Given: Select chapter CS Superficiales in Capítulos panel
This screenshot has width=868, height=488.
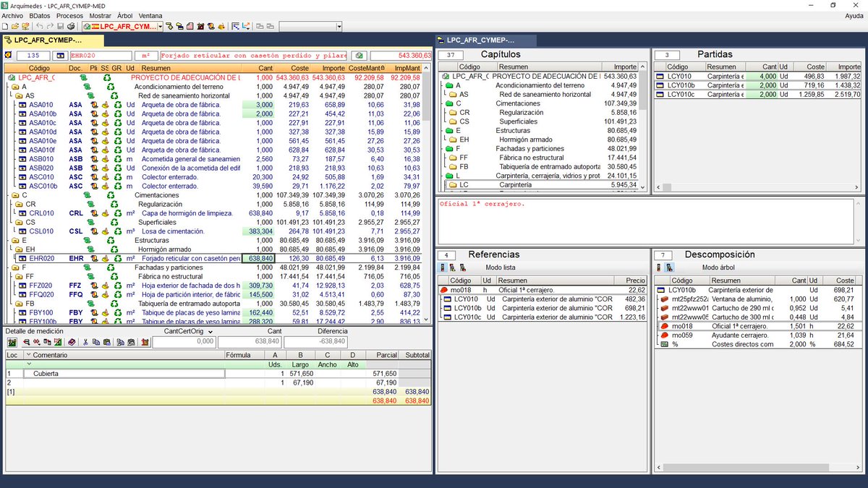Looking at the screenshot, I should point(539,121).
